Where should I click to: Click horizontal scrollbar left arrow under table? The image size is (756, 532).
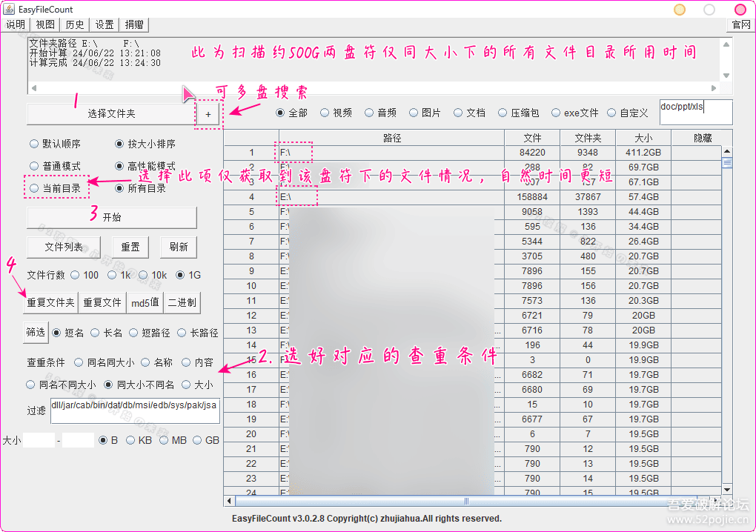pyautogui.click(x=229, y=501)
